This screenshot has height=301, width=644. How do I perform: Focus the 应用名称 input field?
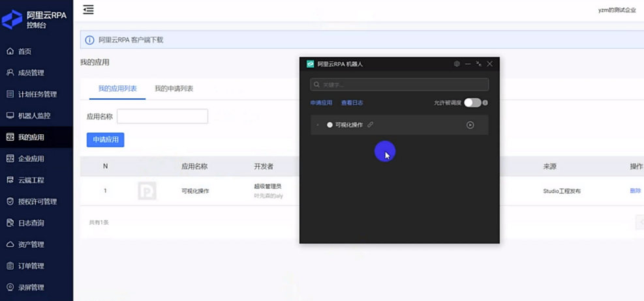[162, 117]
